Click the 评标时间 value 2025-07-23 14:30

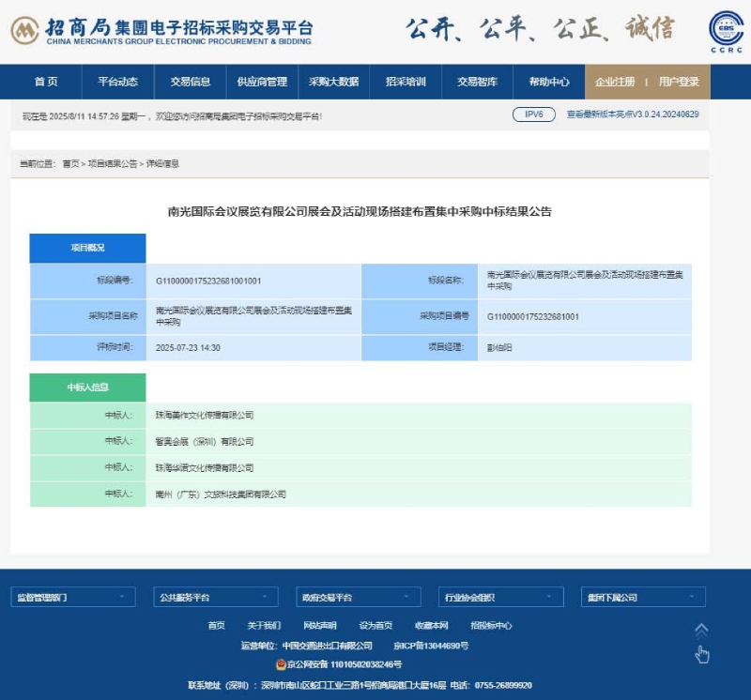pyautogui.click(x=188, y=348)
